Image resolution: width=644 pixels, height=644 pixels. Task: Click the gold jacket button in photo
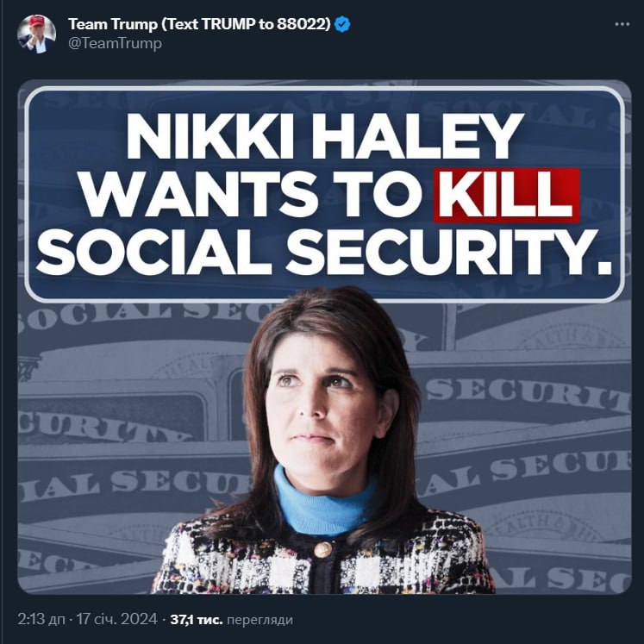pos(322,549)
